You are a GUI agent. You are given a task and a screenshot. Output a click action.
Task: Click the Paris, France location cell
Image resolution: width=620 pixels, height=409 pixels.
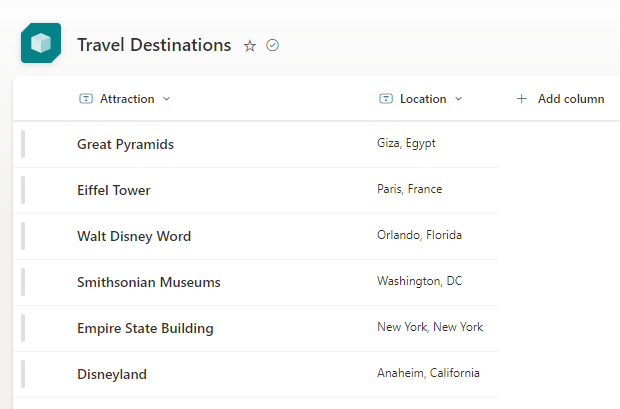[x=409, y=189]
